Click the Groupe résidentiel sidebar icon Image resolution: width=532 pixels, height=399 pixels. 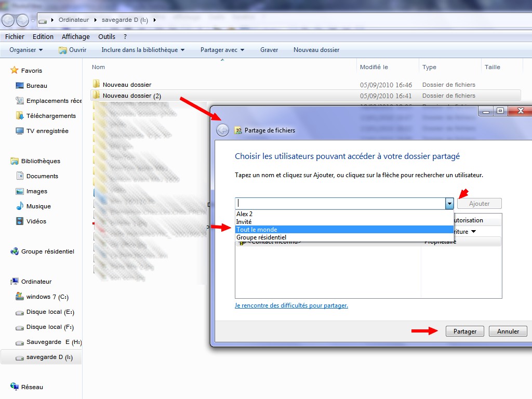(x=15, y=251)
